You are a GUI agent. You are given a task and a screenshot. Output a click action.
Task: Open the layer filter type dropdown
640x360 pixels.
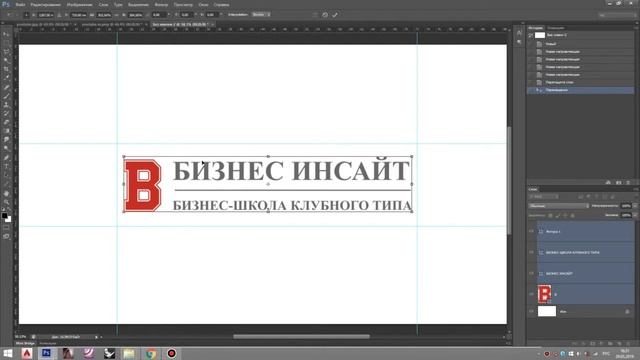point(544,197)
